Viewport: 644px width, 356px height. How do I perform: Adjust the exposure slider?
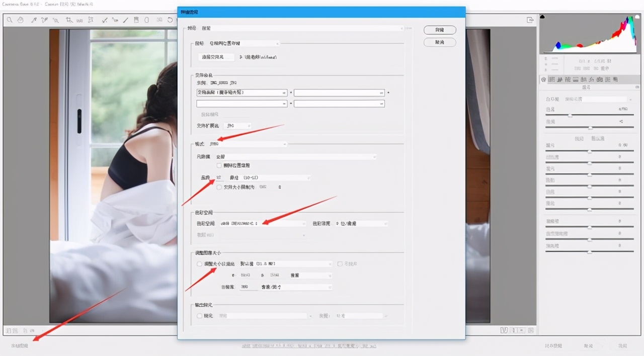coord(590,151)
